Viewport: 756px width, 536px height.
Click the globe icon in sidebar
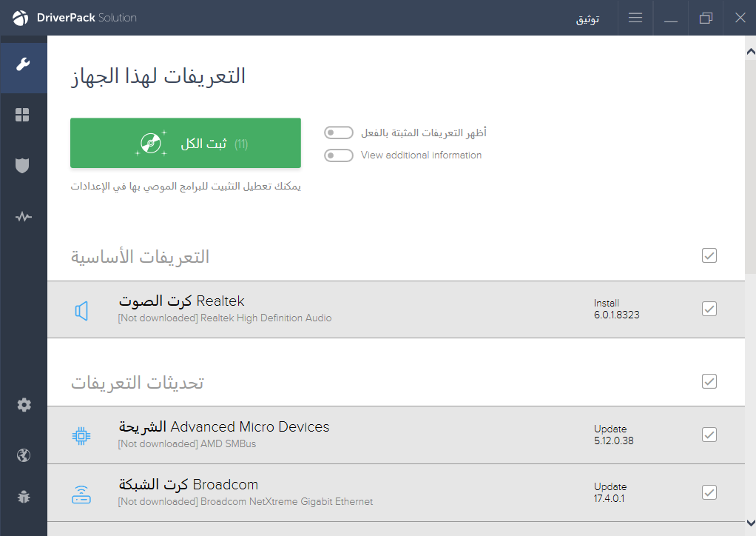click(x=24, y=455)
